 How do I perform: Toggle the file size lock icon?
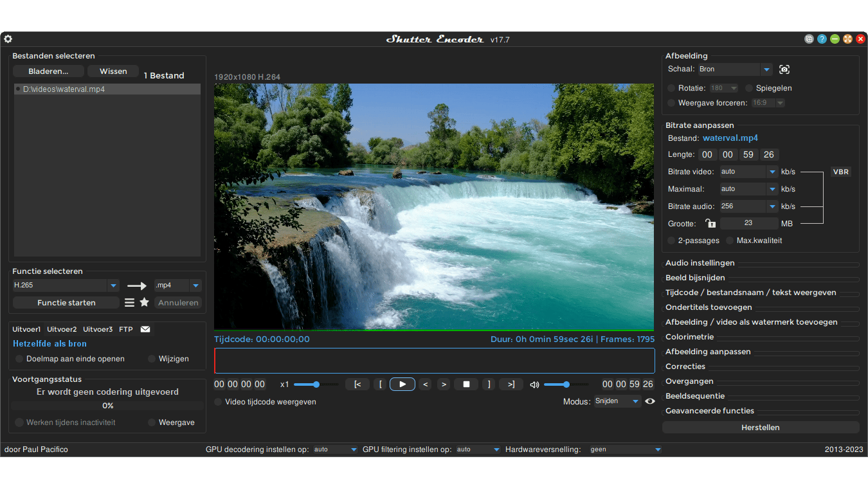(710, 224)
